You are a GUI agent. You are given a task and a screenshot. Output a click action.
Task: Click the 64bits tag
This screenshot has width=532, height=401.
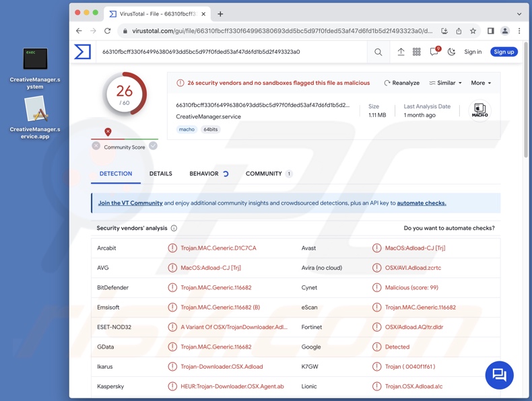point(210,129)
